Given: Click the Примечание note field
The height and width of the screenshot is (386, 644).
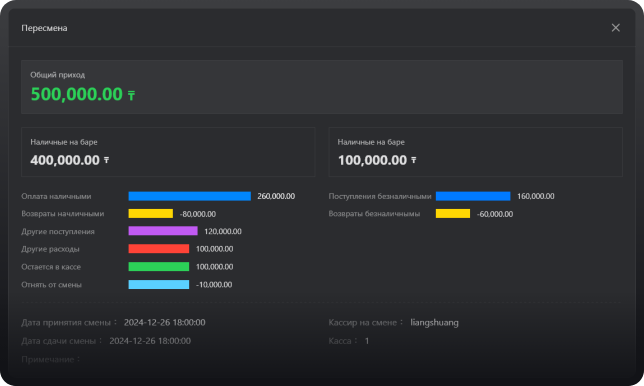Looking at the screenshot, I should click(x=51, y=359).
